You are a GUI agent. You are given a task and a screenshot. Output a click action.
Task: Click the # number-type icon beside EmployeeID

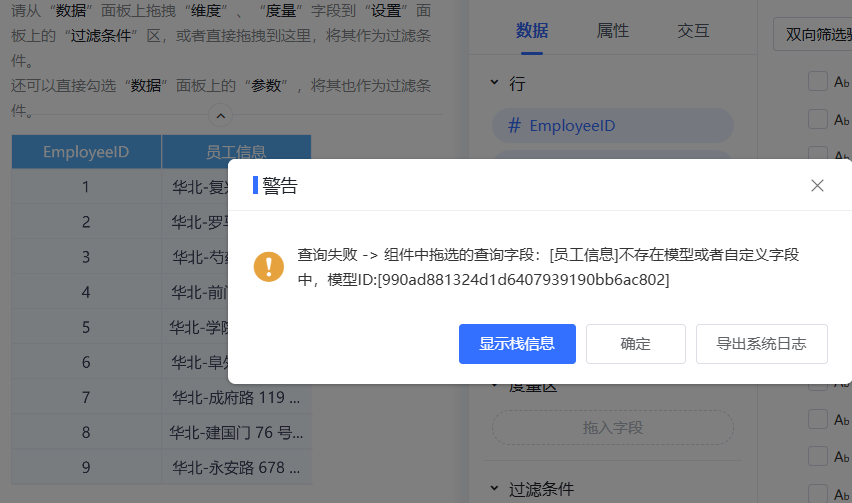(514, 125)
